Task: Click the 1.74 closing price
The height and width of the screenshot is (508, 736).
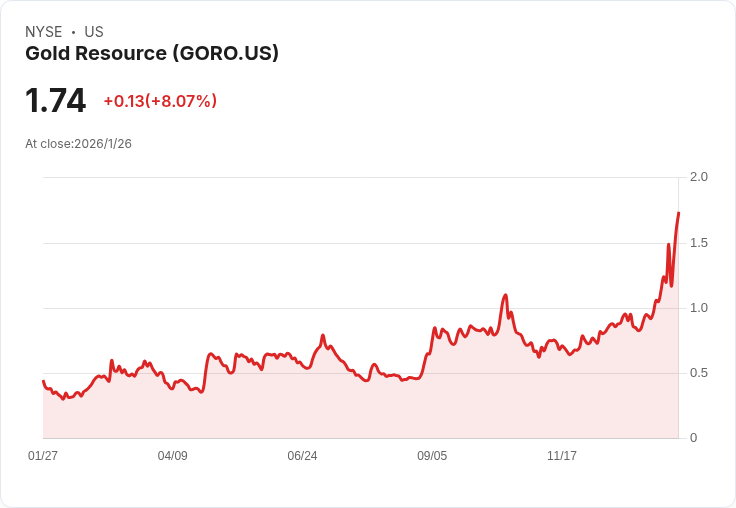Action: 55,101
